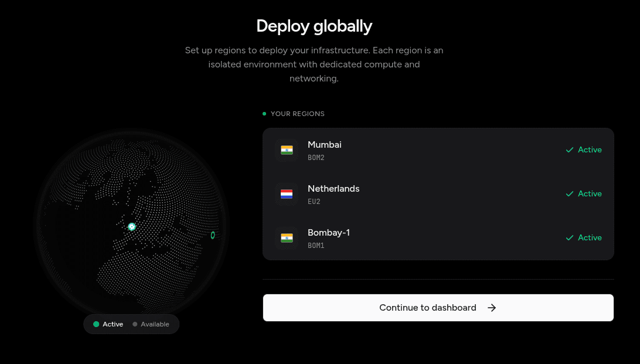
Task: Click the Deploy globally heading
Action: (314, 26)
